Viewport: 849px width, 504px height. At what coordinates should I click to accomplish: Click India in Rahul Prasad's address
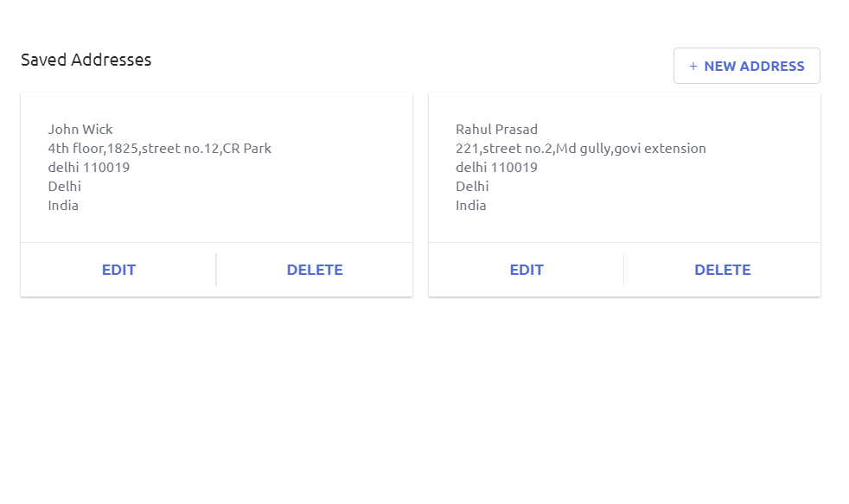(471, 206)
